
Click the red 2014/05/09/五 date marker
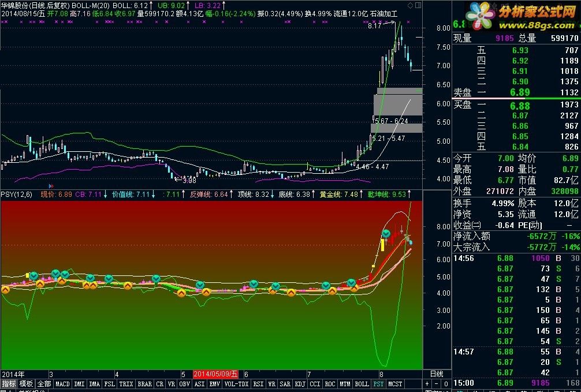click(215, 374)
